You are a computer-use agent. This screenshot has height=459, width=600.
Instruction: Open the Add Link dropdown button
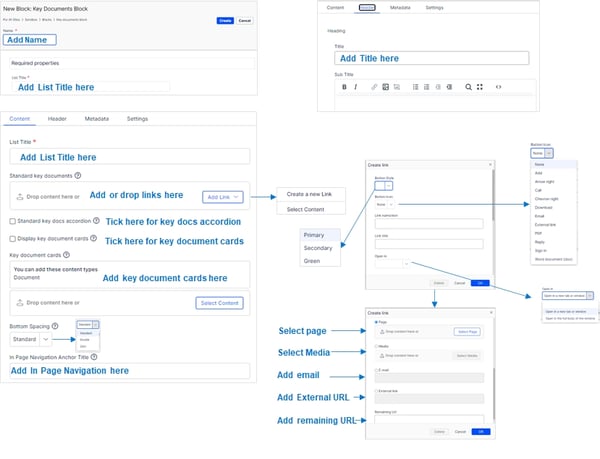(x=223, y=197)
